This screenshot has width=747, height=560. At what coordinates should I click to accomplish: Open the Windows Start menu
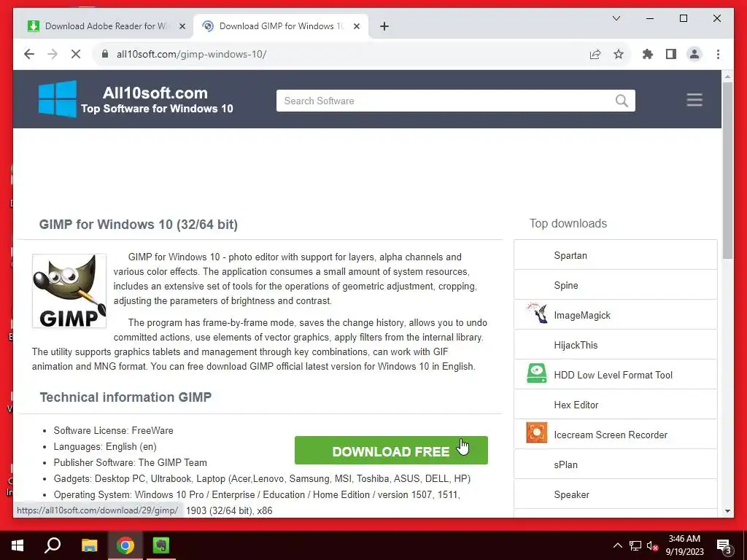18,545
